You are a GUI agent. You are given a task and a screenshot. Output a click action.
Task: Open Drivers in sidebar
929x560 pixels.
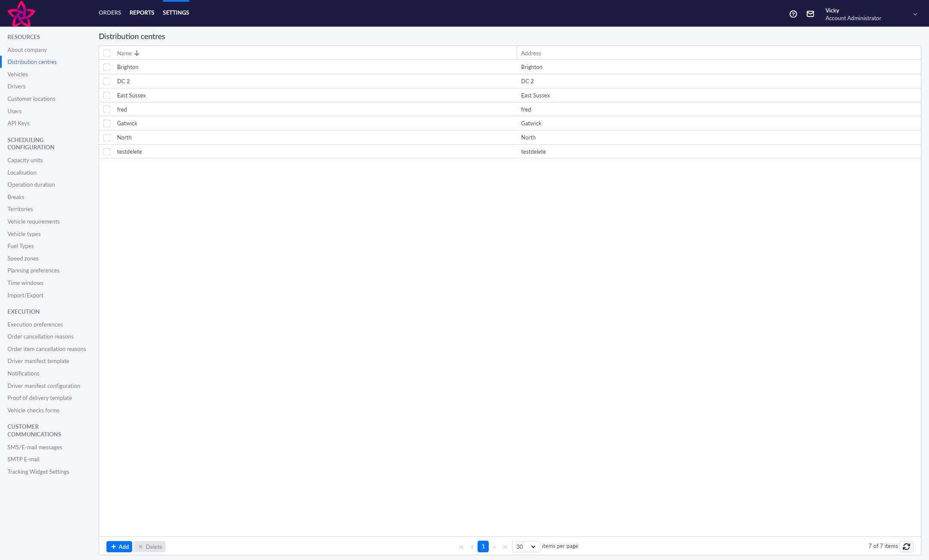[16, 87]
